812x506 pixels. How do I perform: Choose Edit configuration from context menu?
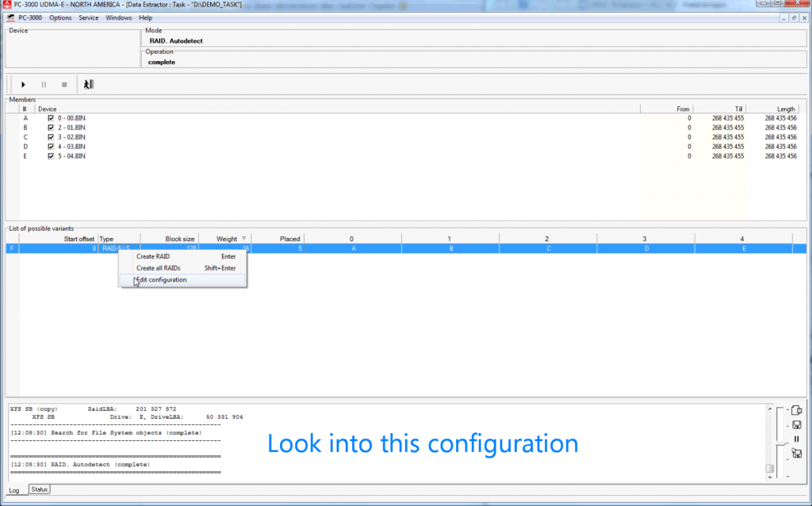(162, 280)
